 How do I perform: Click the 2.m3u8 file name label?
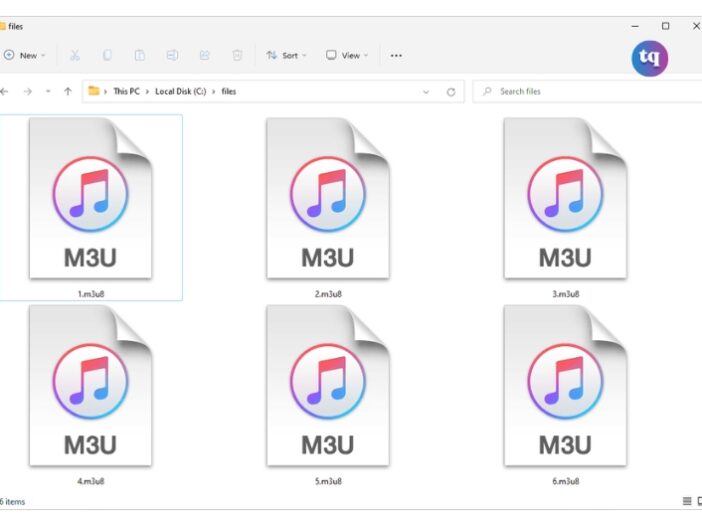pyautogui.click(x=328, y=294)
